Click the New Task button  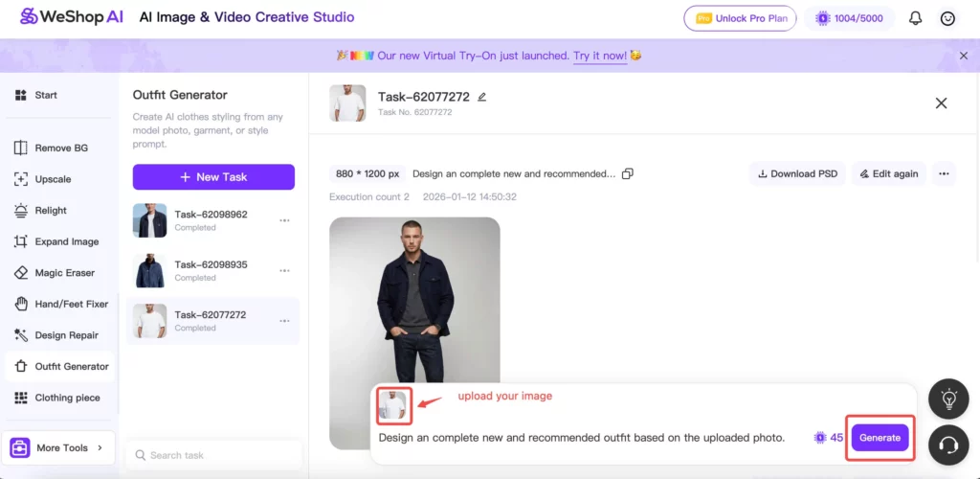click(x=213, y=177)
